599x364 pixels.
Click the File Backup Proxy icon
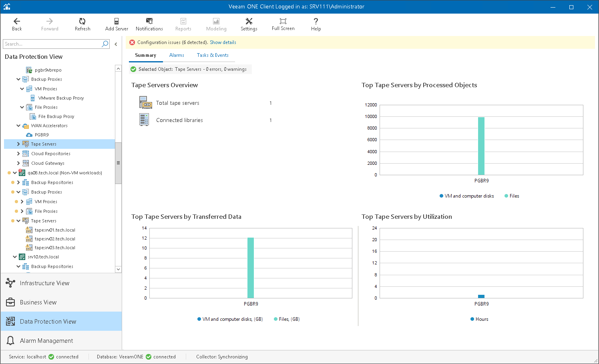(x=33, y=116)
